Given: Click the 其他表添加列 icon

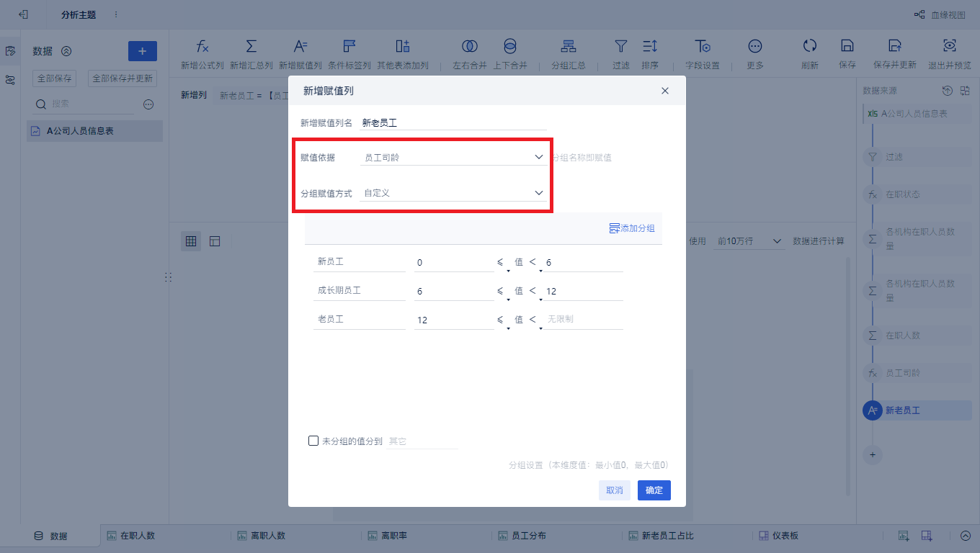Looking at the screenshot, I should (x=403, y=46).
